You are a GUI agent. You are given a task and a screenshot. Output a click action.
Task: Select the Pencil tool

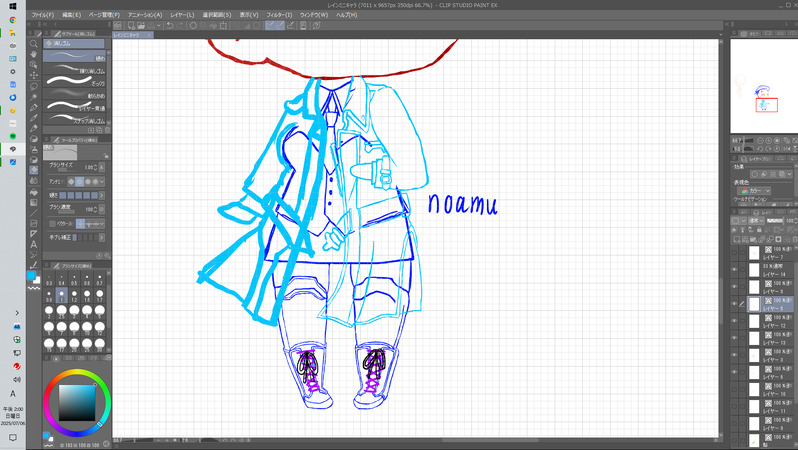coord(34,128)
